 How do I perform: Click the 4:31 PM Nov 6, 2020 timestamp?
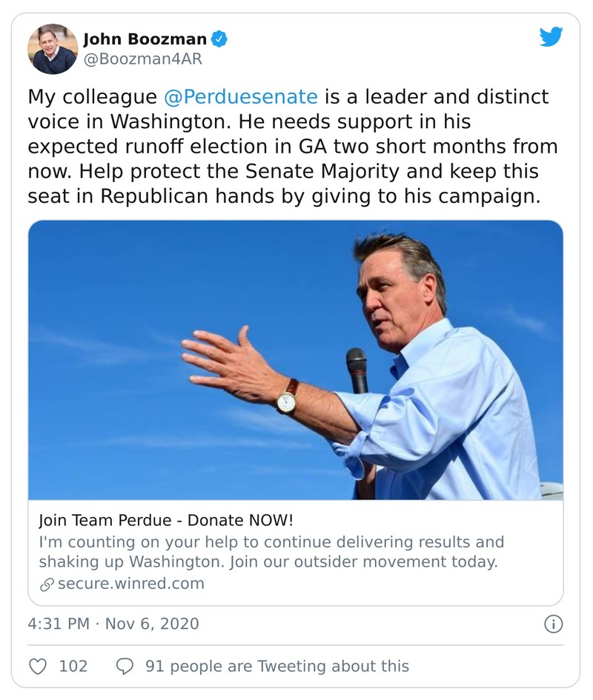tap(113, 624)
